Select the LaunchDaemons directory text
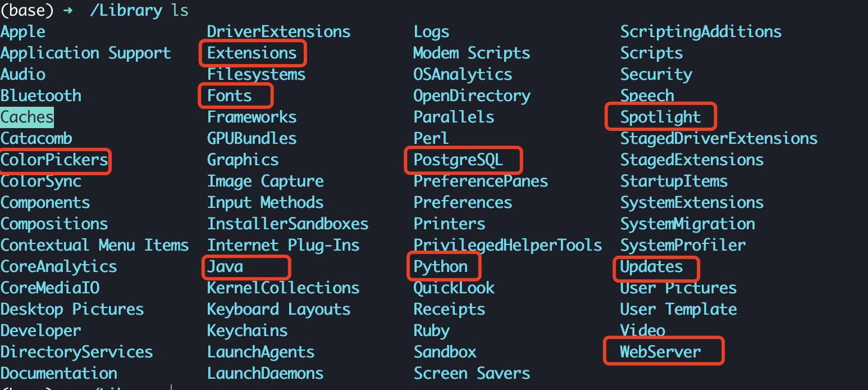 pyautogui.click(x=265, y=374)
